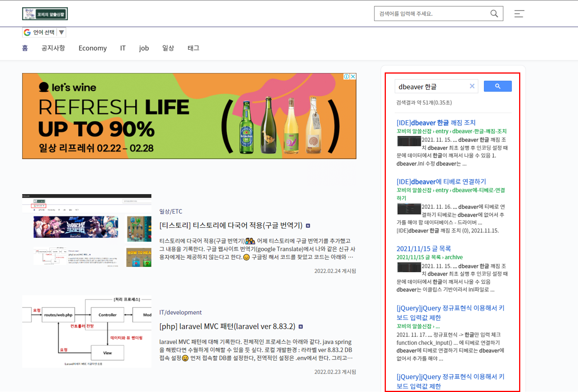Click the IT/development category label
The width and height of the screenshot is (578, 392).
(181, 313)
